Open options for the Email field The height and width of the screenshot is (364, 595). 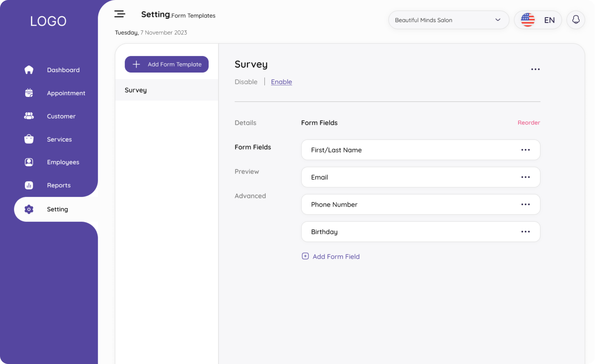click(525, 177)
